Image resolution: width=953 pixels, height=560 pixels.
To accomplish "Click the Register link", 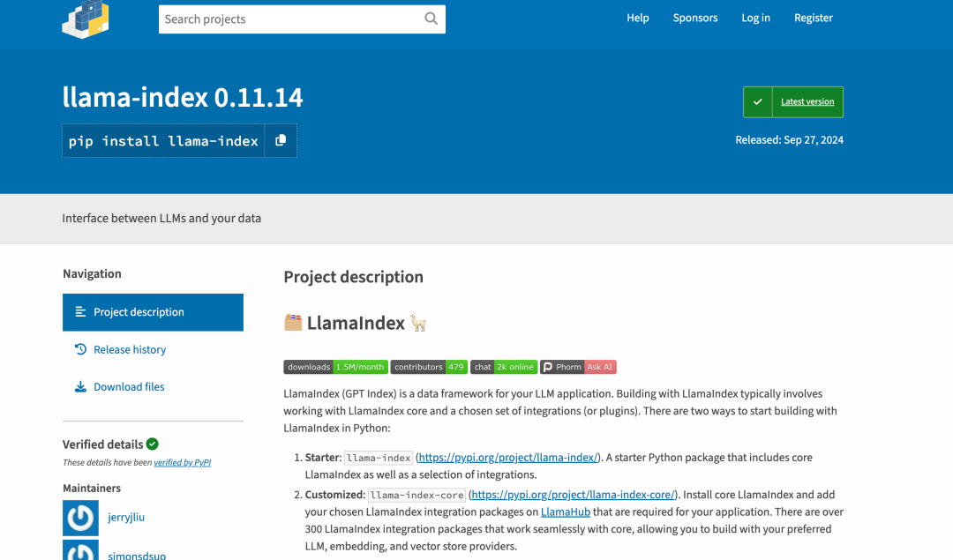I will 813,18.
